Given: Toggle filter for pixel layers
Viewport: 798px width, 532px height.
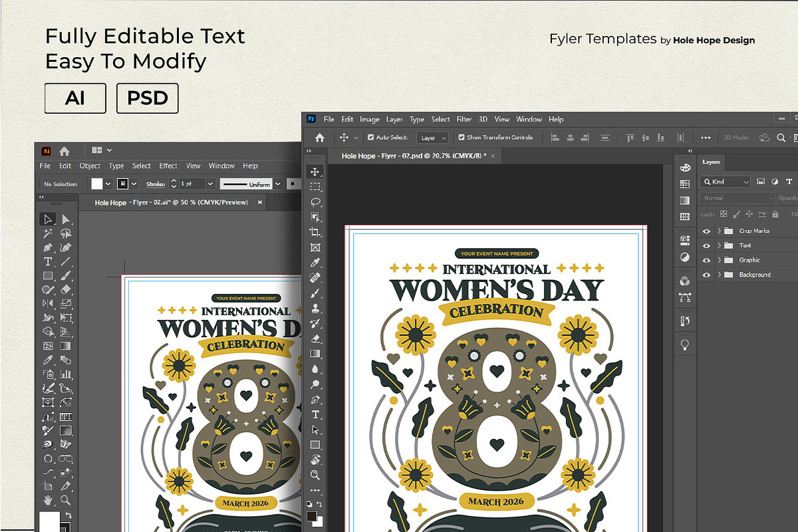Looking at the screenshot, I should tap(761, 182).
